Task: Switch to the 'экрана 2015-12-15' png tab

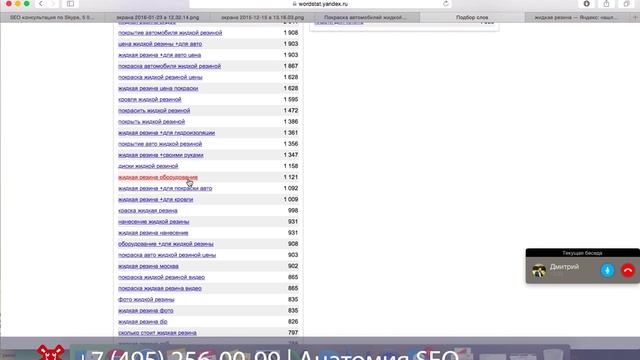Action: point(262,17)
